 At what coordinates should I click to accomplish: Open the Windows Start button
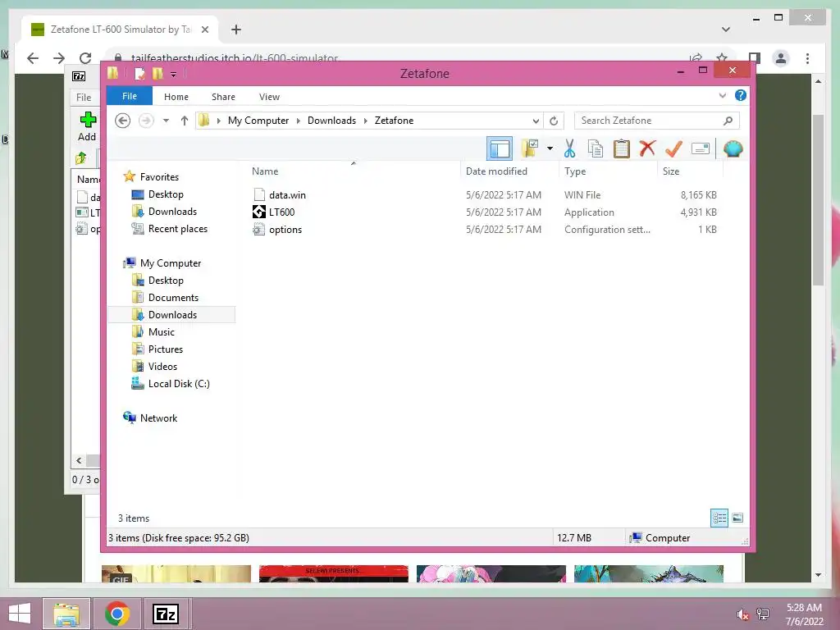click(20, 614)
